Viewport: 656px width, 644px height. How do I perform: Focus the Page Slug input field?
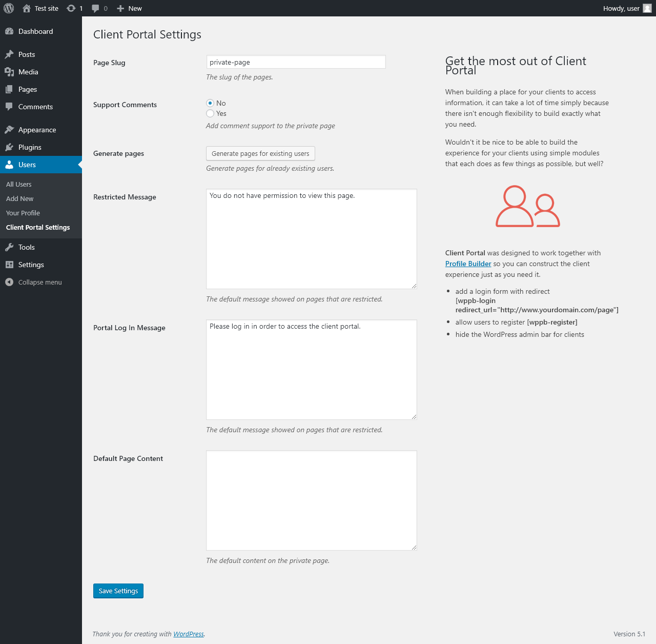[296, 62]
